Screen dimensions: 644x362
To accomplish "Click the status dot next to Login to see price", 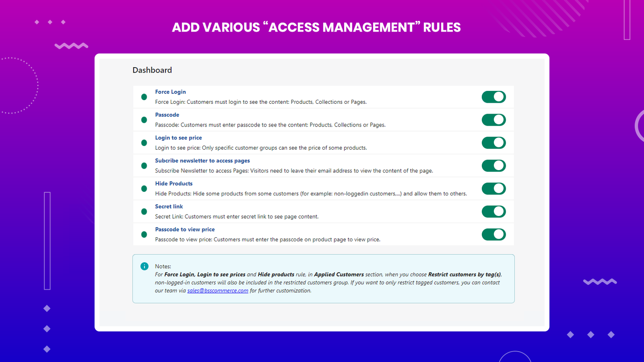I will pyautogui.click(x=144, y=143).
